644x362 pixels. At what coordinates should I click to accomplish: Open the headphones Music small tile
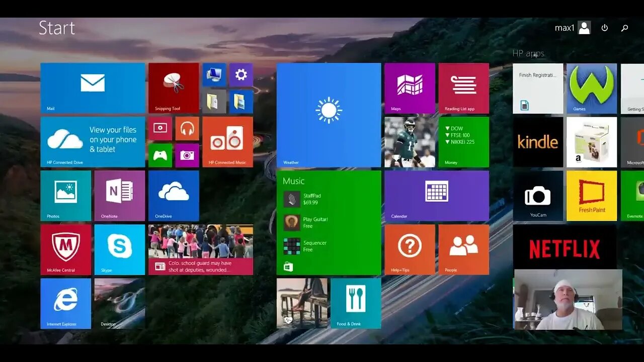point(187,129)
